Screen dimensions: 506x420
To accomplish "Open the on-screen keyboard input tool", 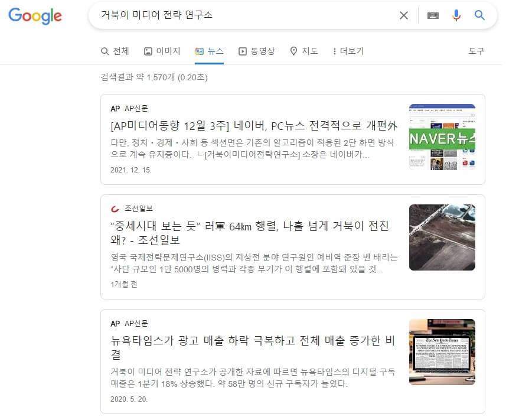I will pyautogui.click(x=433, y=15).
